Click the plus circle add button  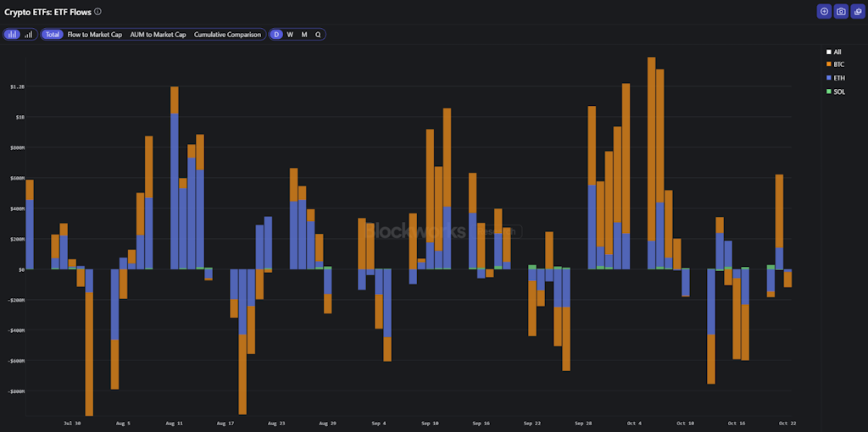pos(824,11)
